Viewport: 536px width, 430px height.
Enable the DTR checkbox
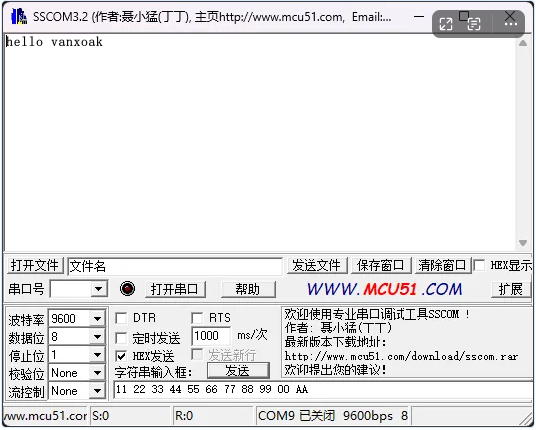click(121, 318)
